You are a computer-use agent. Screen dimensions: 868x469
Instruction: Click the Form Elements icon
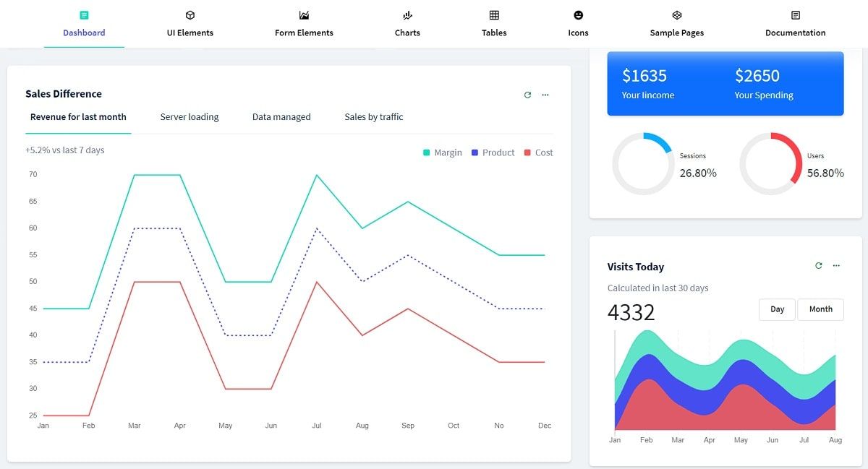tap(304, 15)
